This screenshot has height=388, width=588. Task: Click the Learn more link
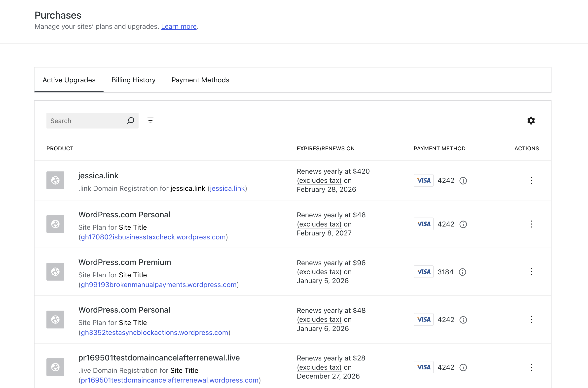click(179, 26)
